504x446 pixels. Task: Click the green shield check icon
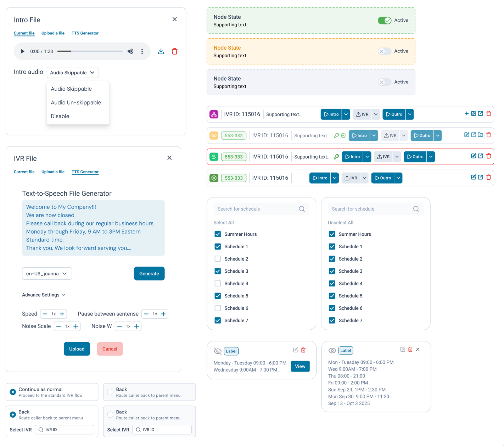coord(343,135)
